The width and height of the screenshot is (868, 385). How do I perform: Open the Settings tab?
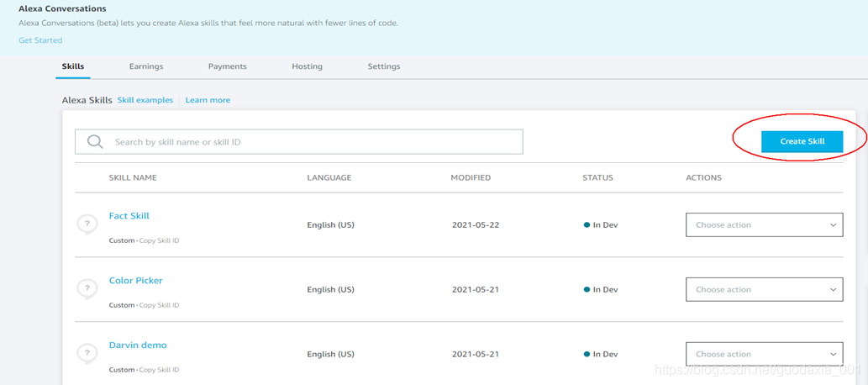click(384, 66)
